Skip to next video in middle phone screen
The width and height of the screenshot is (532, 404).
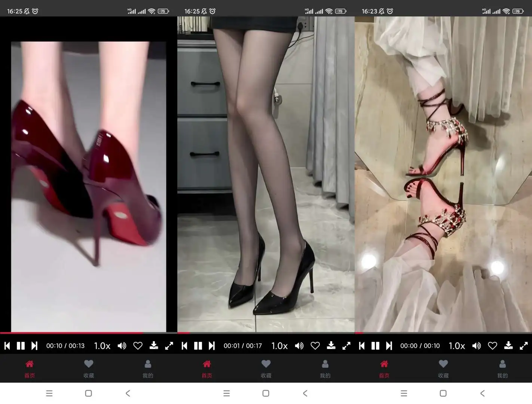[212, 346]
